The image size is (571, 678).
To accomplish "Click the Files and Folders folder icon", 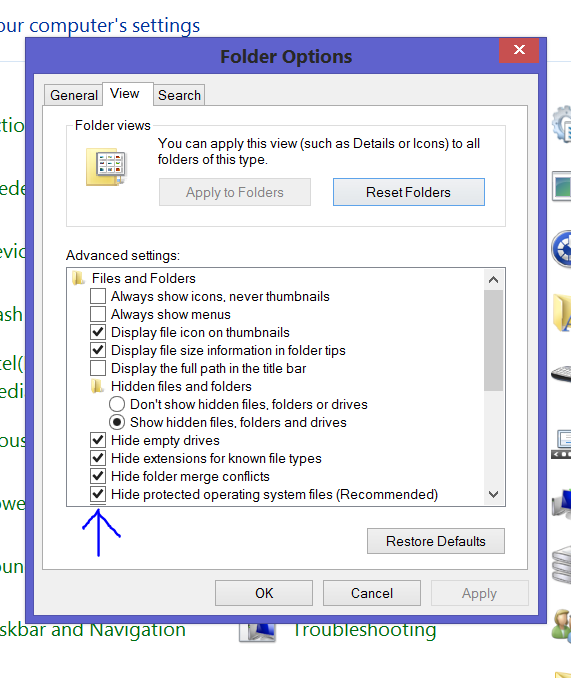I will 78,278.
